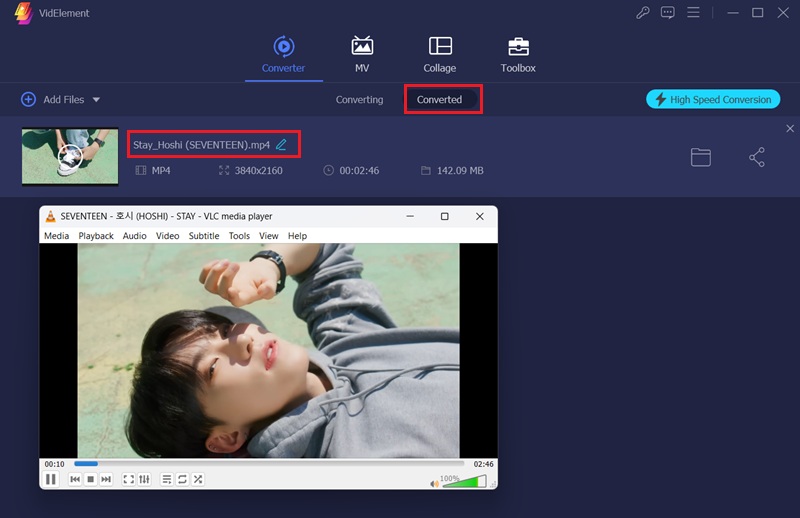Toggle VLC fullscreen mode
The image size is (800, 518).
click(x=129, y=479)
